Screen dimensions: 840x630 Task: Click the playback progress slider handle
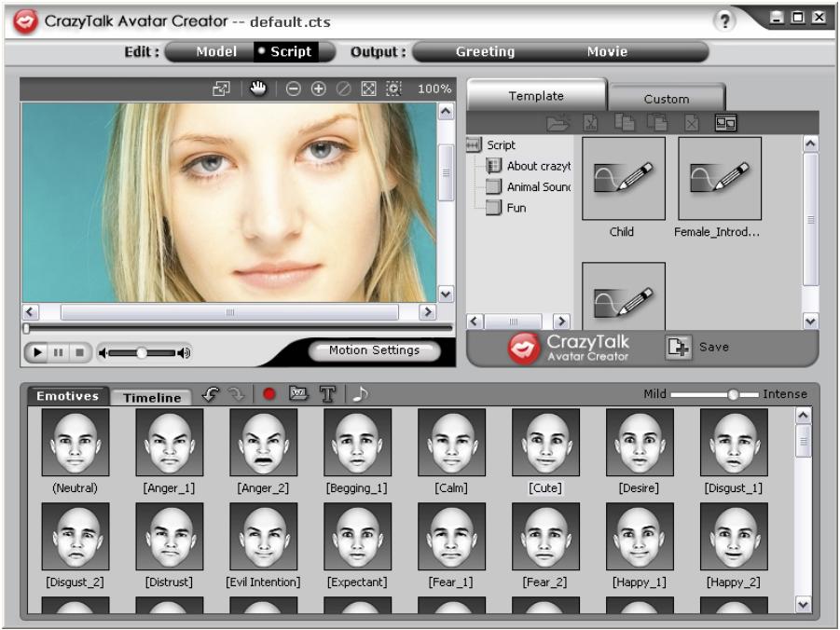coord(26,328)
